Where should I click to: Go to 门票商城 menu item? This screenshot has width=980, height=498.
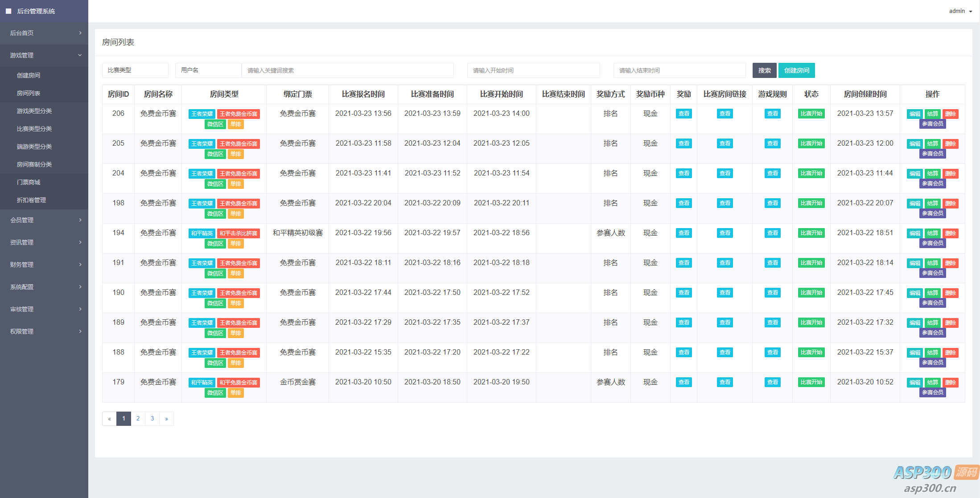[29, 182]
